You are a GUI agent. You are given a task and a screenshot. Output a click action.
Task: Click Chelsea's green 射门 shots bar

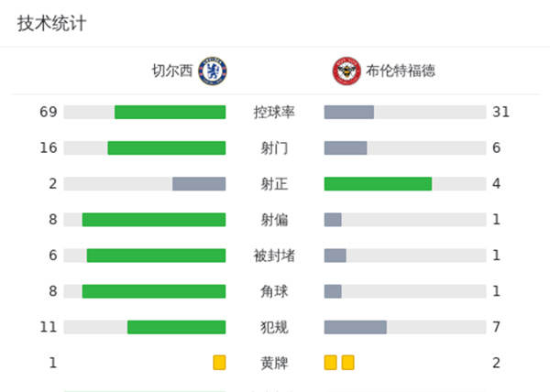[x=166, y=147]
